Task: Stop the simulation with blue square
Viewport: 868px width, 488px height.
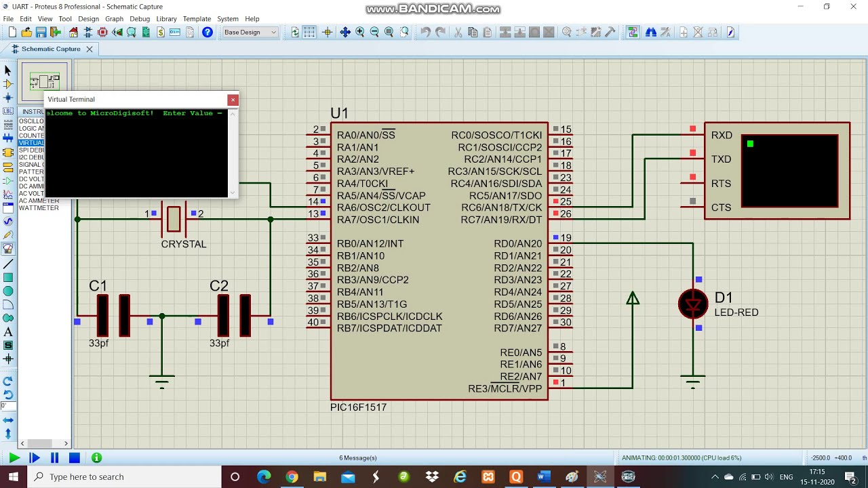Action: [x=75, y=458]
